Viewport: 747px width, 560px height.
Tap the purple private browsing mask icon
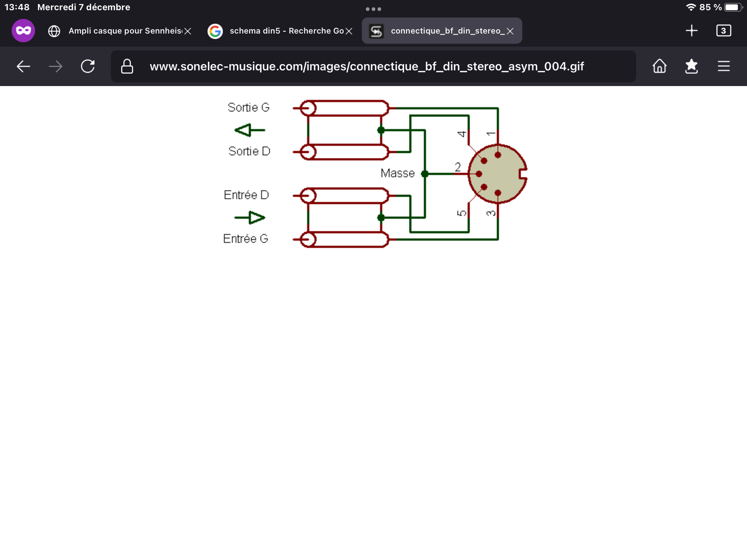(23, 31)
